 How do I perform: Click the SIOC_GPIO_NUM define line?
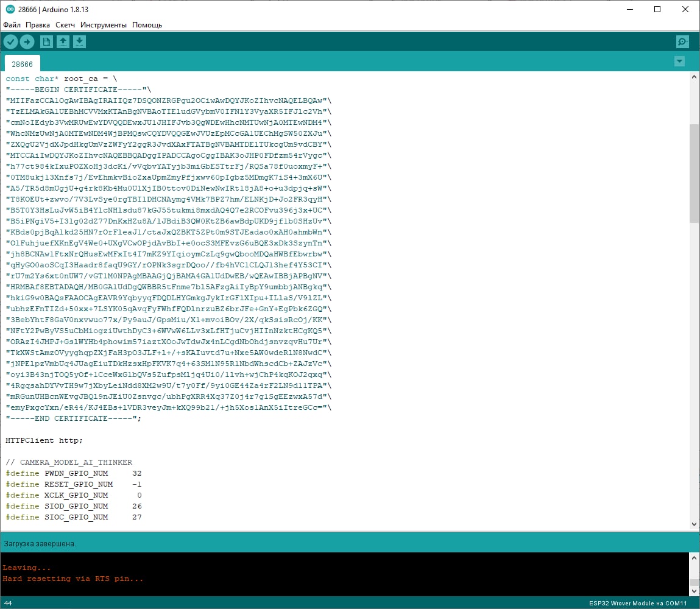point(74,517)
